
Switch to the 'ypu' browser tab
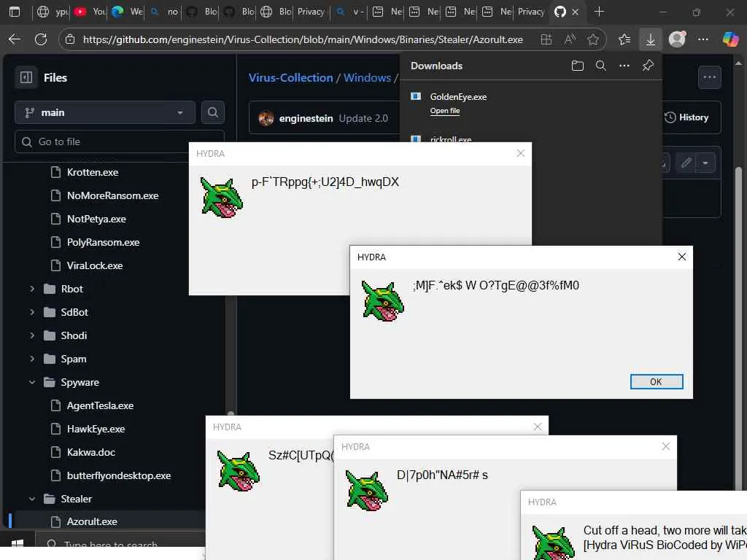point(53,12)
